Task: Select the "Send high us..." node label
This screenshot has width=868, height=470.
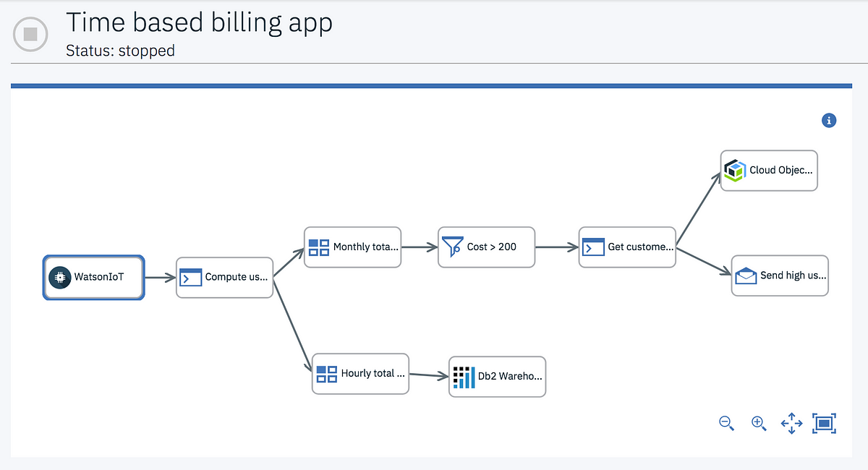Action: point(793,275)
